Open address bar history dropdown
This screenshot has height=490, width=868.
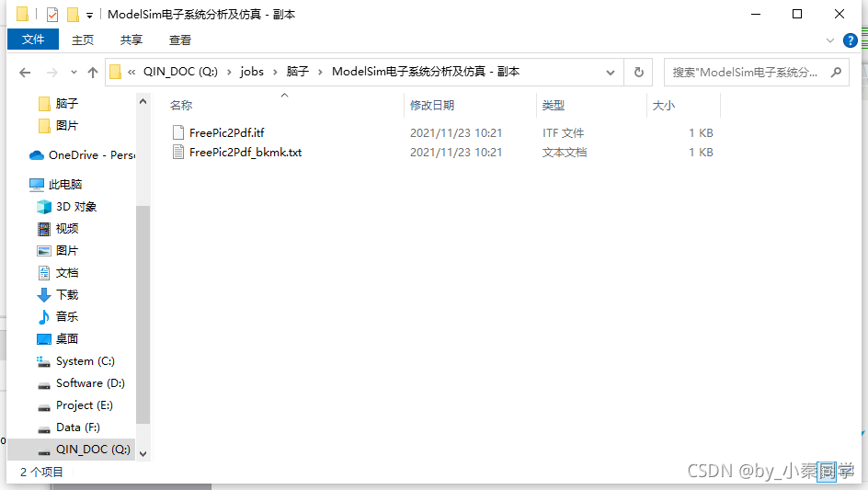coord(610,72)
